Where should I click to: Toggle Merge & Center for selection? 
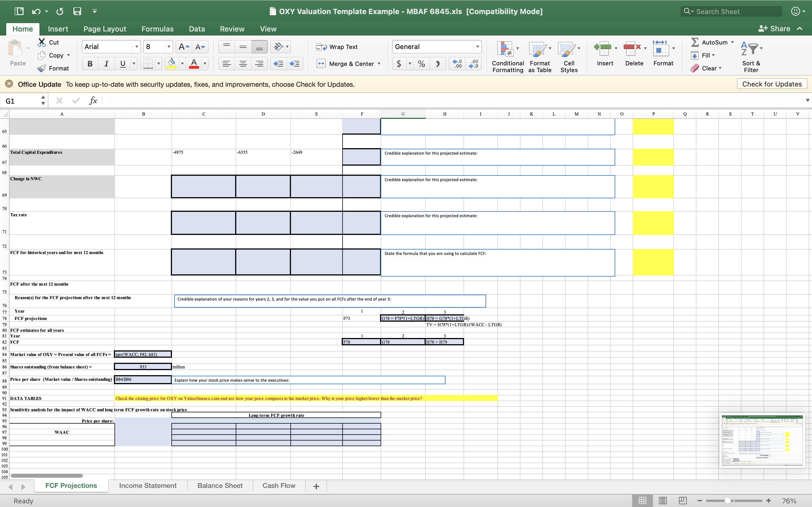pyautogui.click(x=348, y=63)
